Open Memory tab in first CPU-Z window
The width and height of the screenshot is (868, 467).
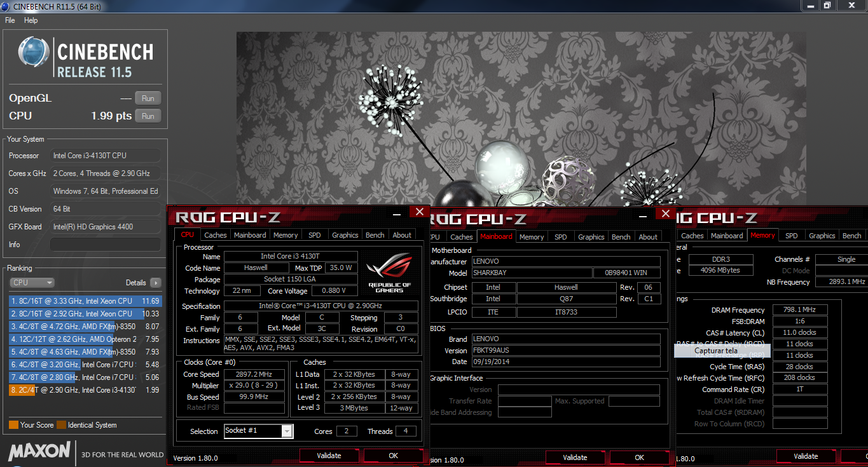point(286,235)
